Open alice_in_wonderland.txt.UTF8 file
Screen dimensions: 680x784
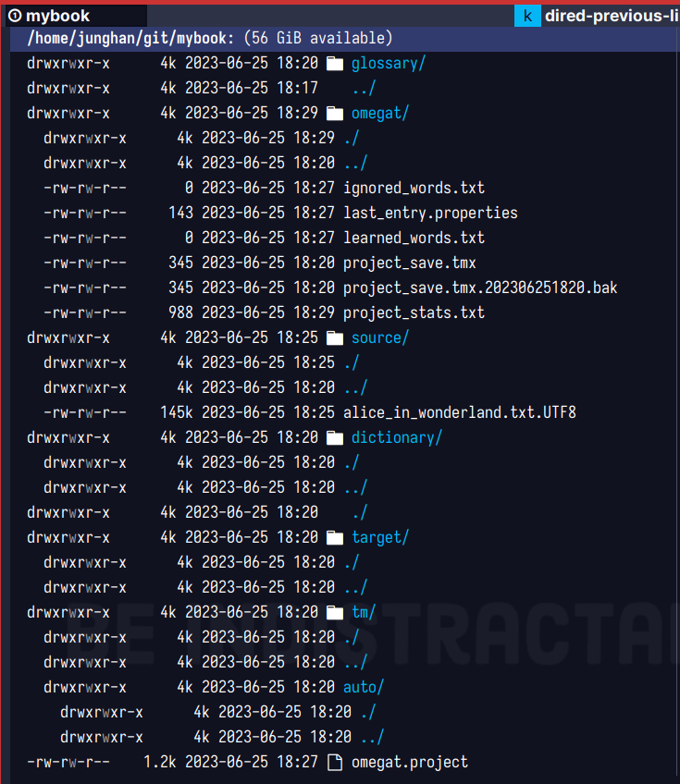[459, 412]
